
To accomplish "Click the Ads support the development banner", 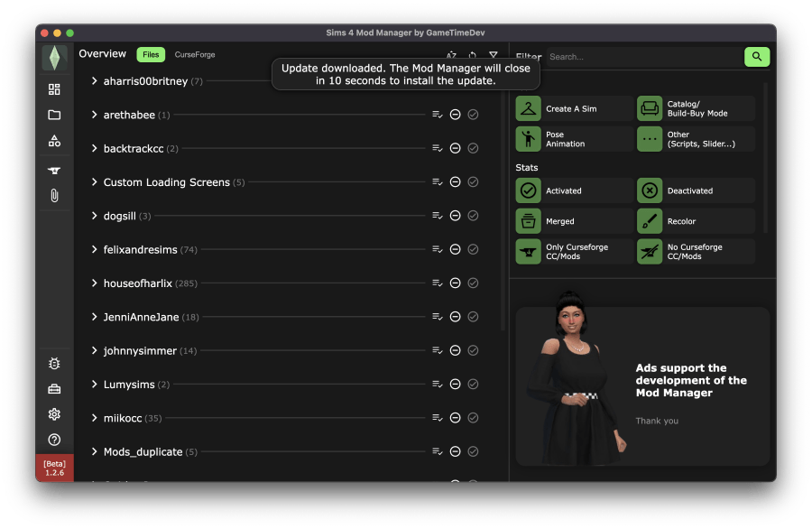I will [642, 386].
